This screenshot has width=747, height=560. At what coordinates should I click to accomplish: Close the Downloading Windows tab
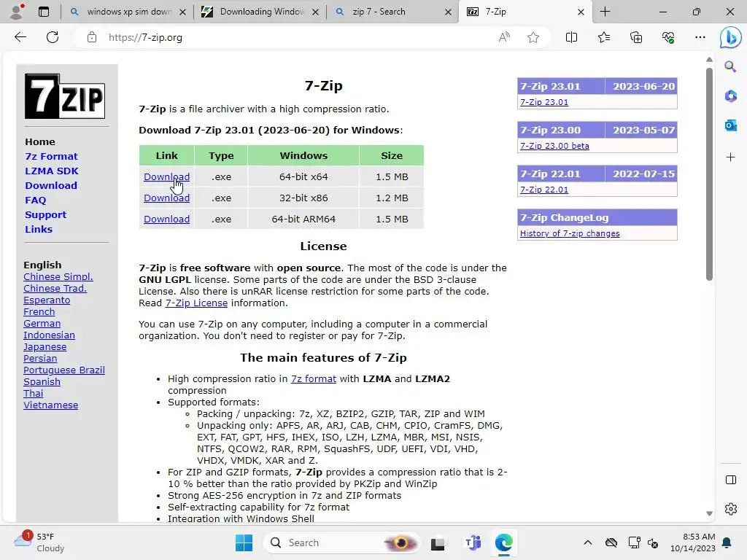[315, 12]
